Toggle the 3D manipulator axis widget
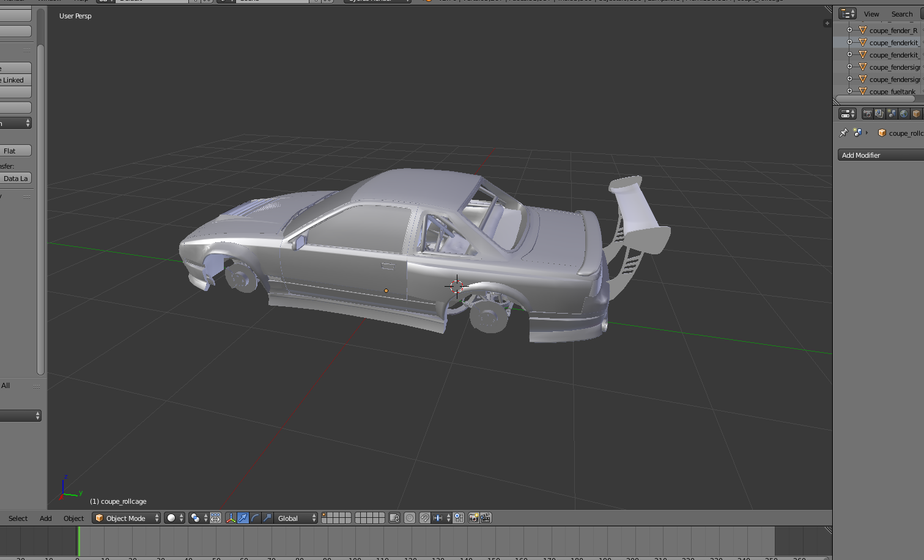Viewport: 924px width, 560px height. pyautogui.click(x=231, y=518)
